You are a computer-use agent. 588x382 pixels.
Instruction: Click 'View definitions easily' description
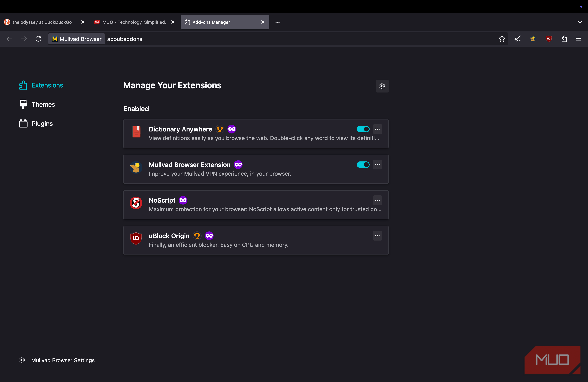coord(264,138)
